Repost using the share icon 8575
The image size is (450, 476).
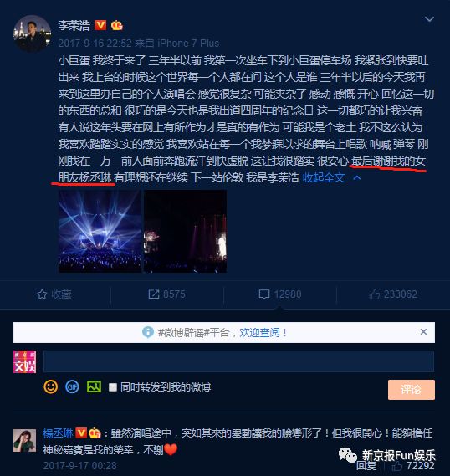pyautogui.click(x=166, y=294)
